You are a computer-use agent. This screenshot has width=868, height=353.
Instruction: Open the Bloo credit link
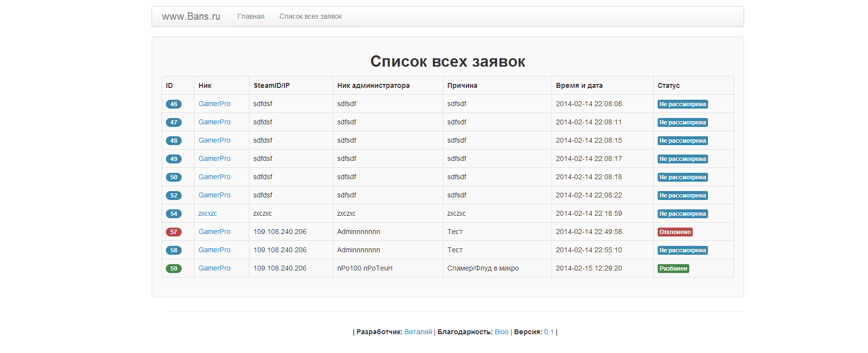coord(501,332)
